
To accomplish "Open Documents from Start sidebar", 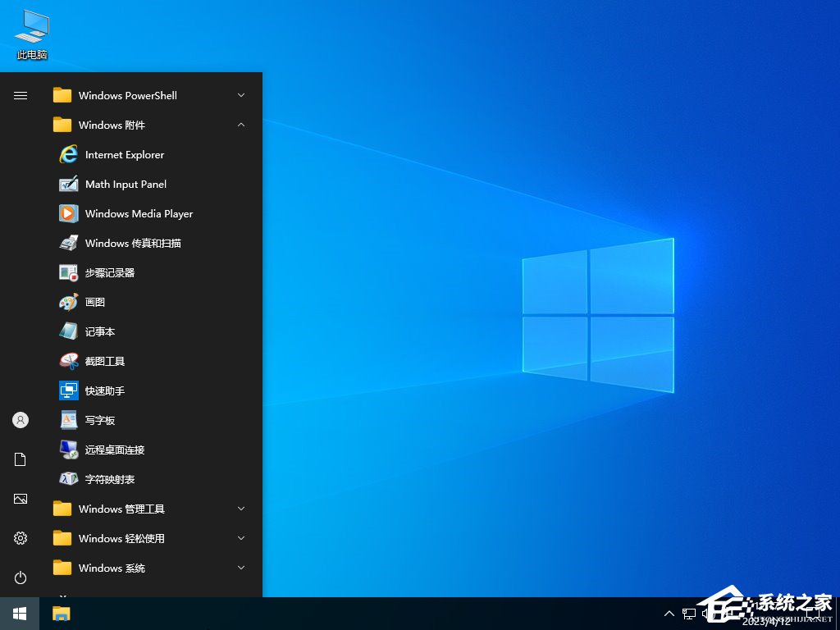I will click(21, 459).
